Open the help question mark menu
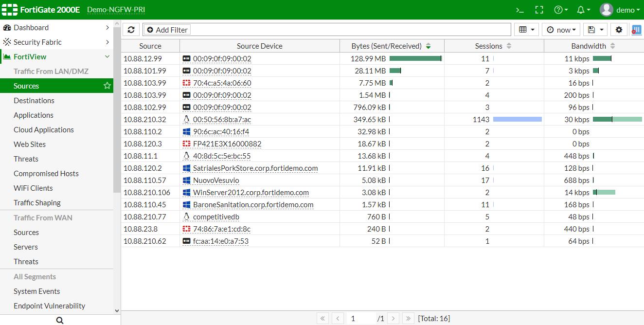The height and width of the screenshot is (325, 644). pos(561,10)
